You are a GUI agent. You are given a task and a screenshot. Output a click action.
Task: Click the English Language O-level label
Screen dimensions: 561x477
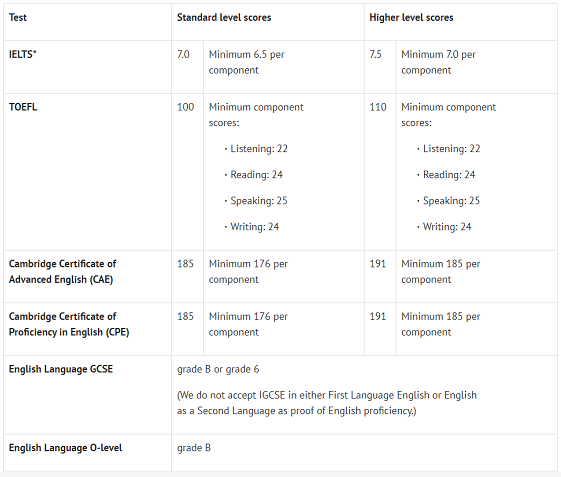(x=65, y=448)
